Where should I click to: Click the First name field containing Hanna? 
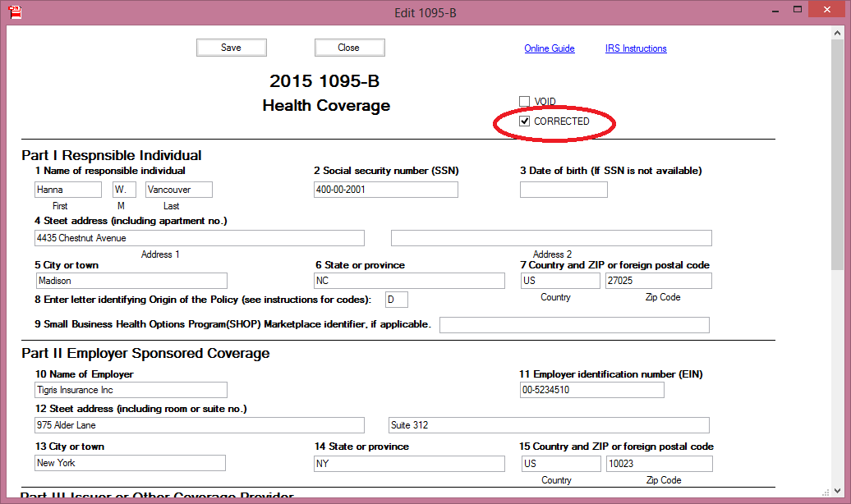pyautogui.click(x=67, y=190)
